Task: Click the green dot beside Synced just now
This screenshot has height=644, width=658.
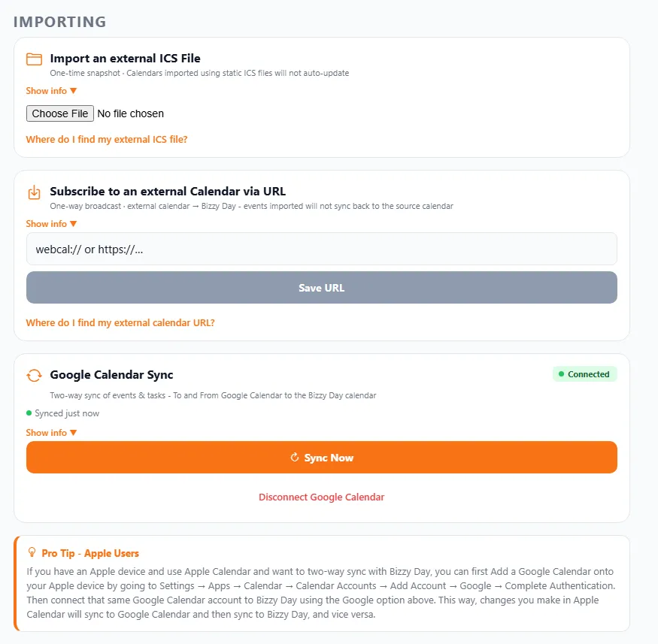Action: click(x=29, y=413)
